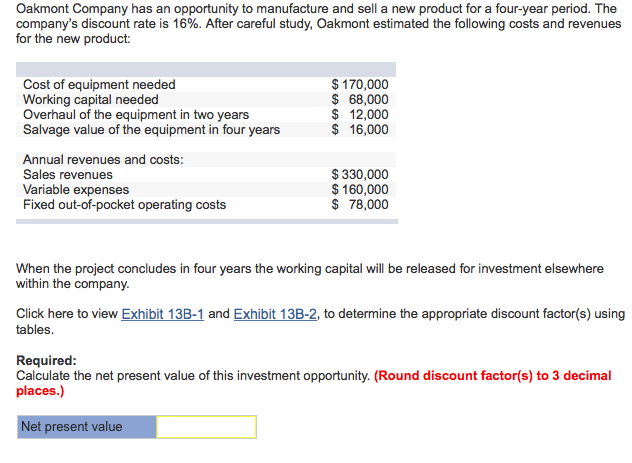Image resolution: width=632 pixels, height=463 pixels.
Task: Select the Working capital needed row label
Action: [91, 100]
